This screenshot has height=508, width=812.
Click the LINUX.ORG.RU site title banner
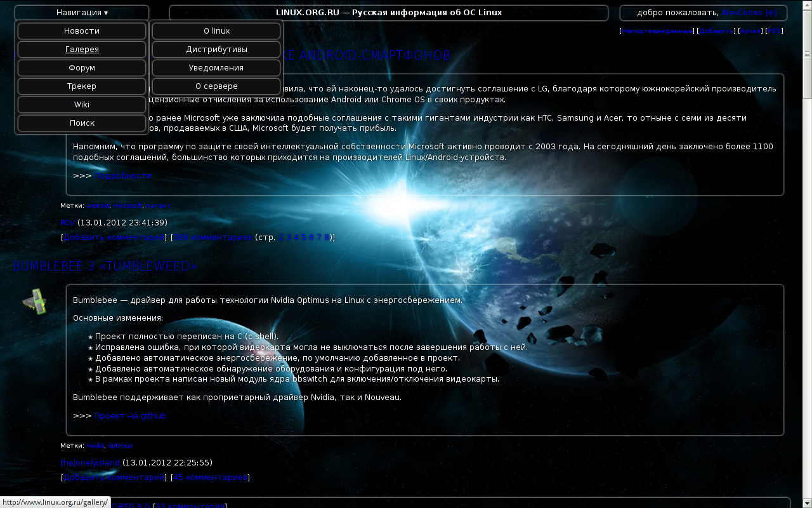click(389, 13)
